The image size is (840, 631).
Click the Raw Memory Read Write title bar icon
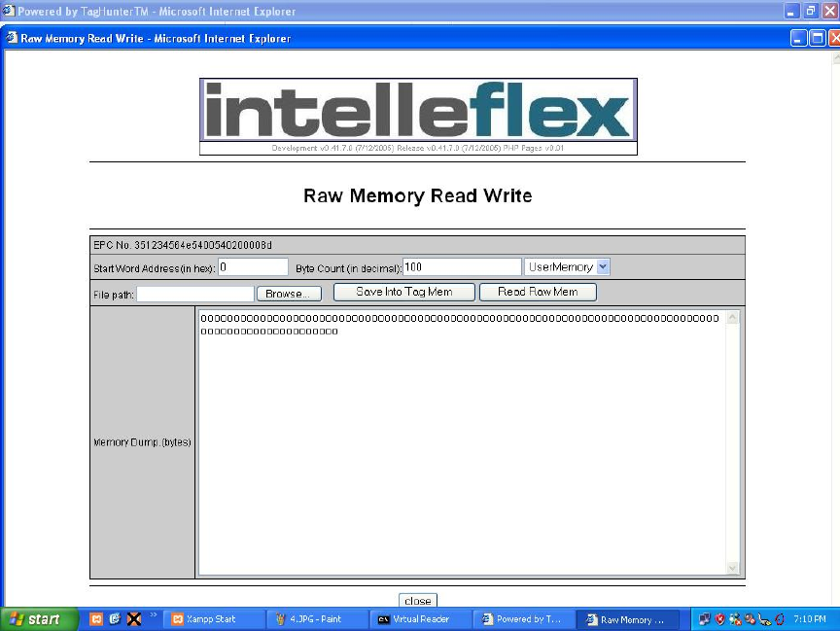[x=12, y=38]
